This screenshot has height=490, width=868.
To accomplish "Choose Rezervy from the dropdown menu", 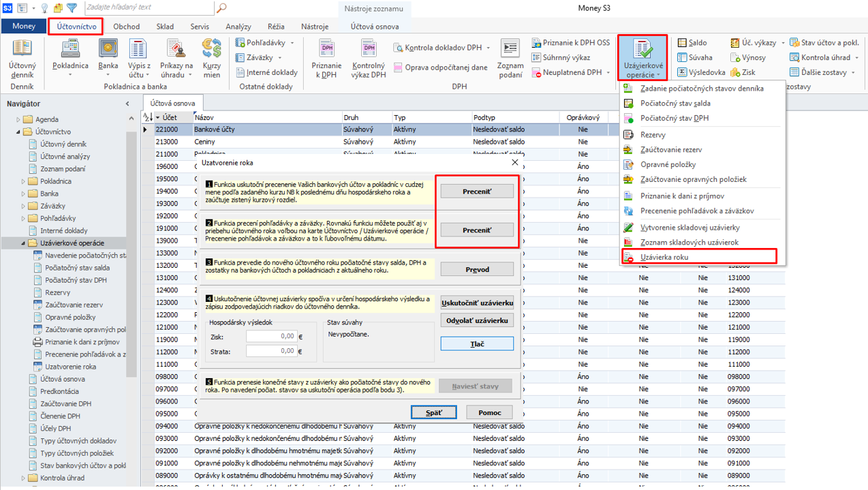I will [x=653, y=134].
